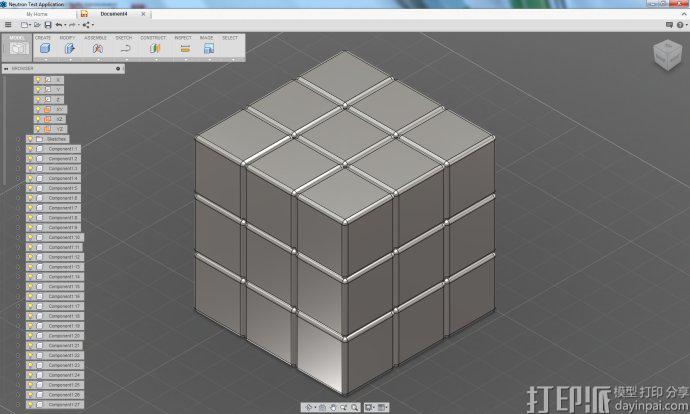This screenshot has height=414, width=690.
Task: Click the comments chat icon top right
Action: (669, 25)
